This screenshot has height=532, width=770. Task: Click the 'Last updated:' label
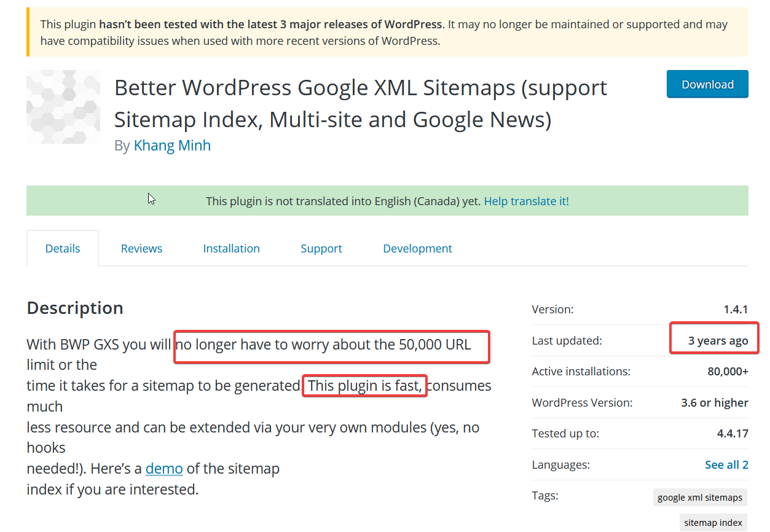[x=567, y=340]
